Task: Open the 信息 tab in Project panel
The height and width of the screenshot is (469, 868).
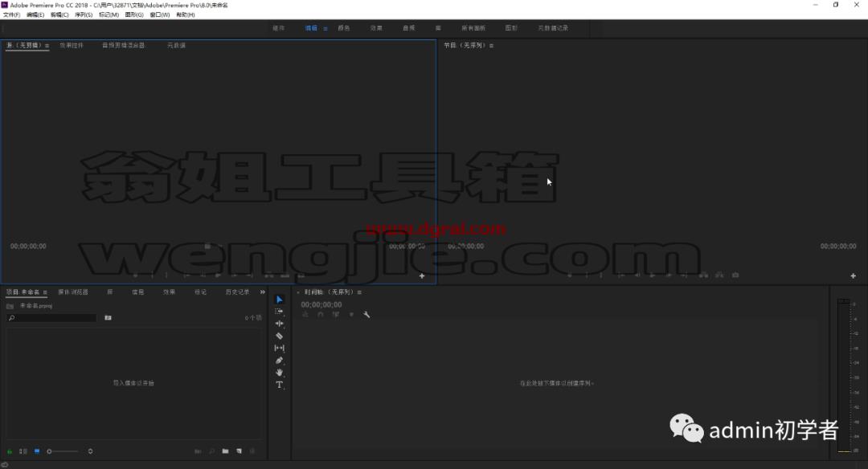Action: (138, 292)
